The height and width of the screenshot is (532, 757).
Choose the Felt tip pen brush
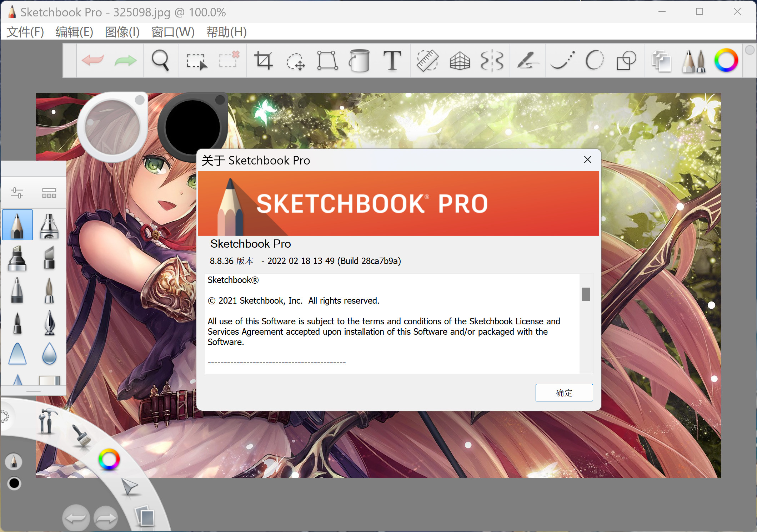click(x=17, y=323)
